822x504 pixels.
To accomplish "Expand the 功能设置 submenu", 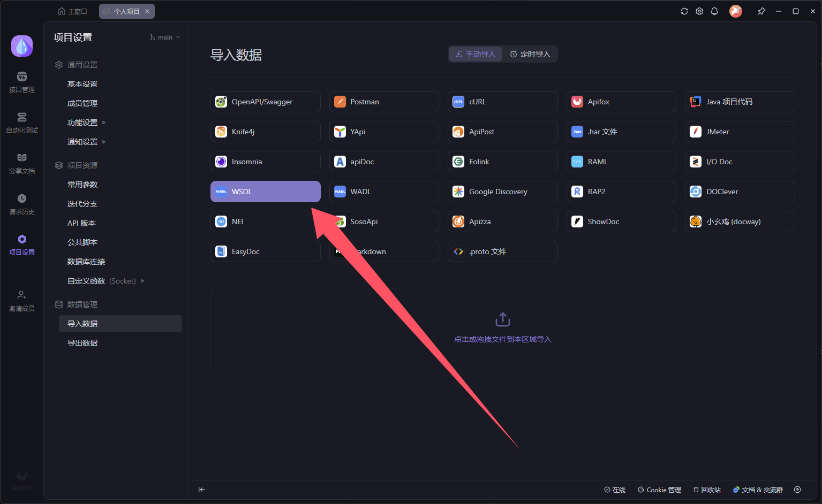I will 86,123.
